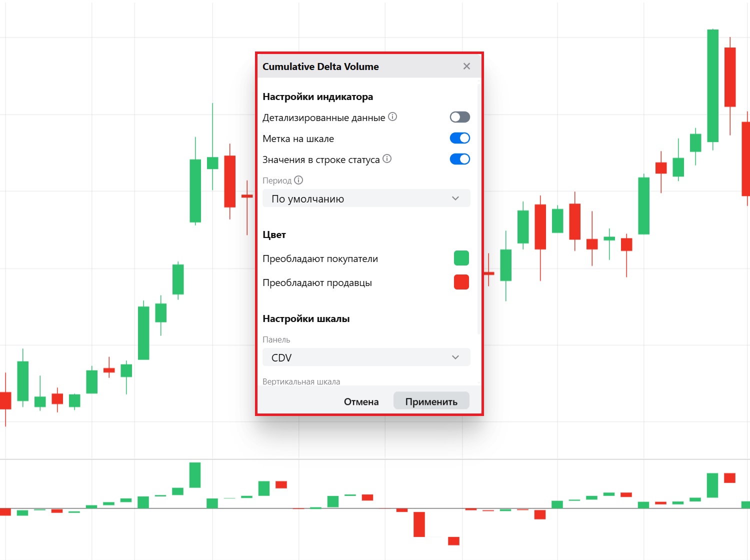Pick the green Преобладают покупатели color swatch
The width and height of the screenshot is (750, 560).
point(461,258)
